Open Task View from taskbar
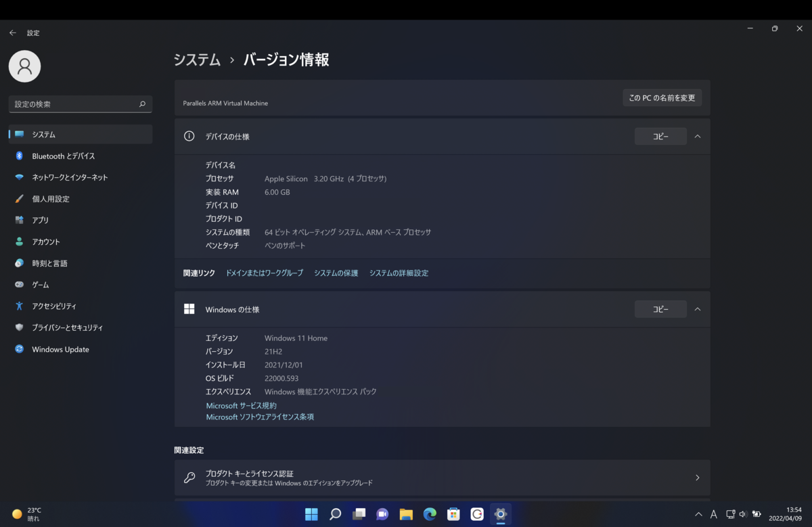Image resolution: width=812 pixels, height=527 pixels. (359, 514)
